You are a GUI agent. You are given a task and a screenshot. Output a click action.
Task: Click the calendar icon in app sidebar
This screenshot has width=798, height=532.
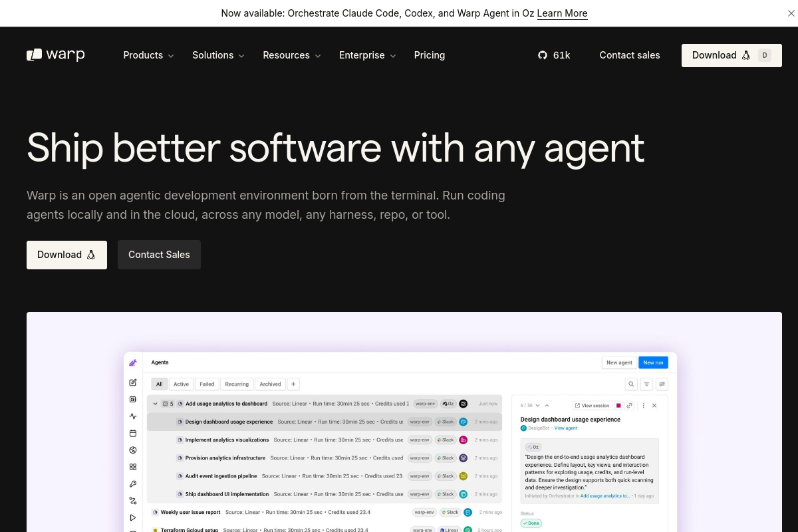pyautogui.click(x=133, y=433)
